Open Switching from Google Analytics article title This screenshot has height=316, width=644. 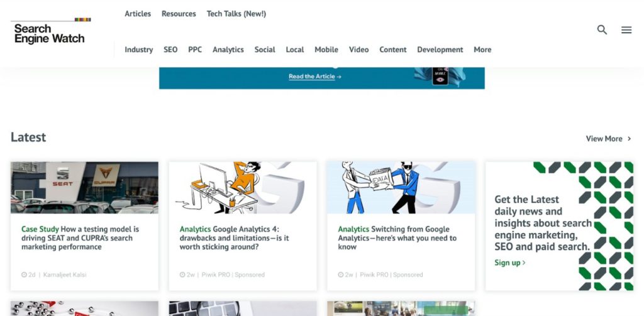(x=397, y=238)
